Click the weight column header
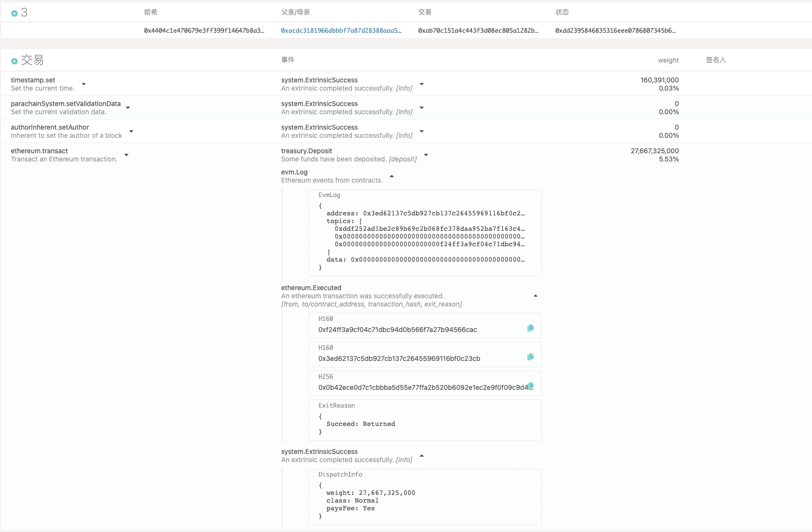Image resolution: width=812 pixels, height=532 pixels. (x=668, y=60)
